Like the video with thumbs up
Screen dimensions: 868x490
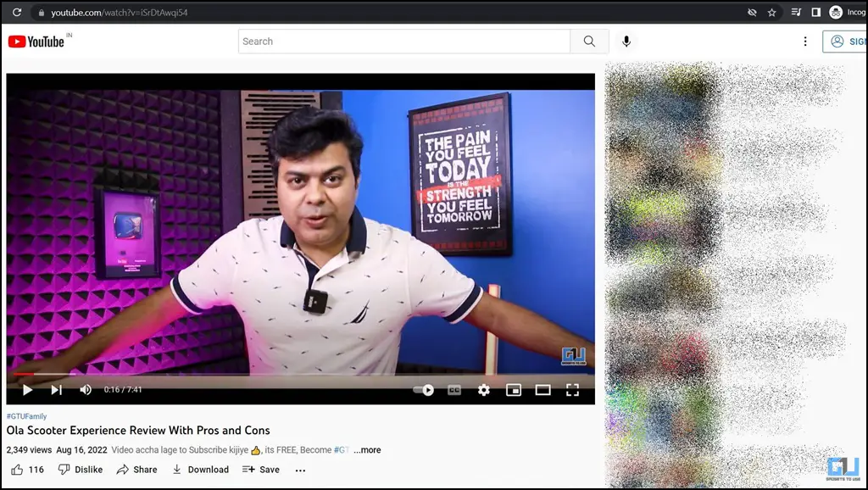27,470
